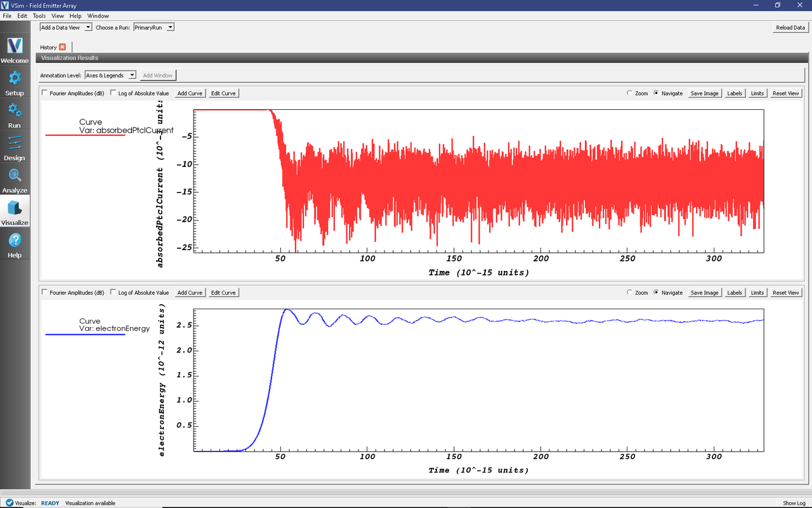The height and width of the screenshot is (508, 812).
Task: Close the History tab
Action: tap(61, 47)
